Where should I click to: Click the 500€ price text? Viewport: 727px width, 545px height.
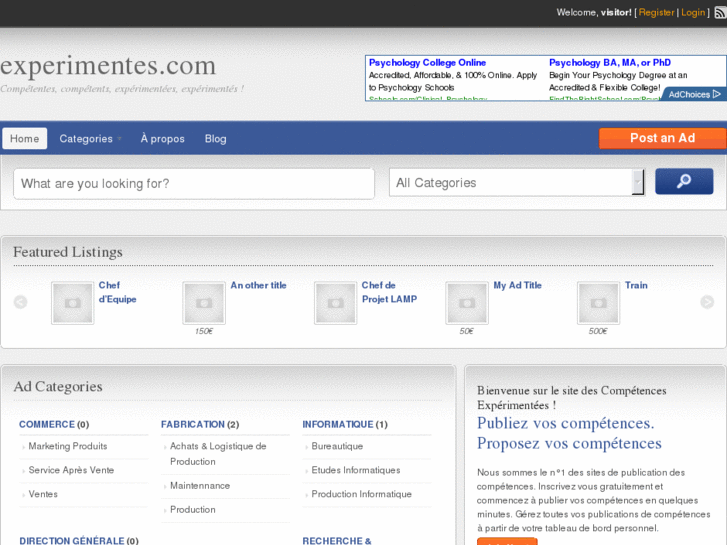(x=598, y=331)
